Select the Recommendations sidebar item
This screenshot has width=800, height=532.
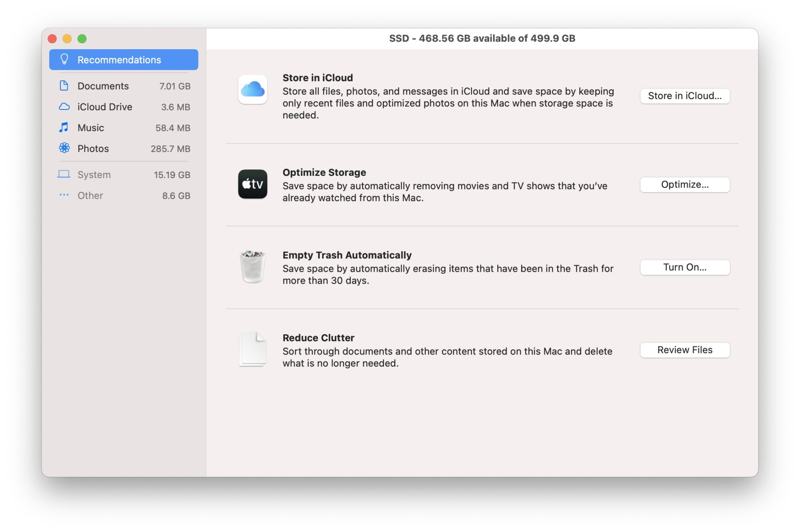coord(124,60)
